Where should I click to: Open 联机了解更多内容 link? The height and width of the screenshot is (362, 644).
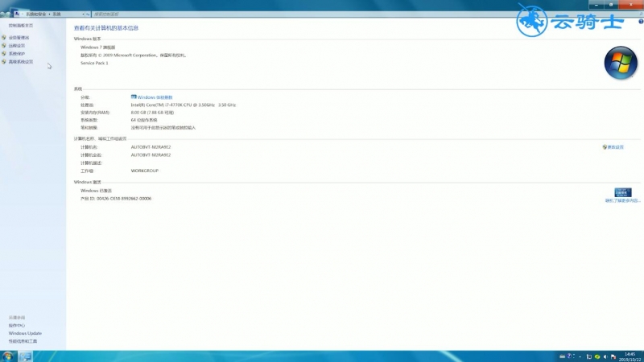click(622, 200)
